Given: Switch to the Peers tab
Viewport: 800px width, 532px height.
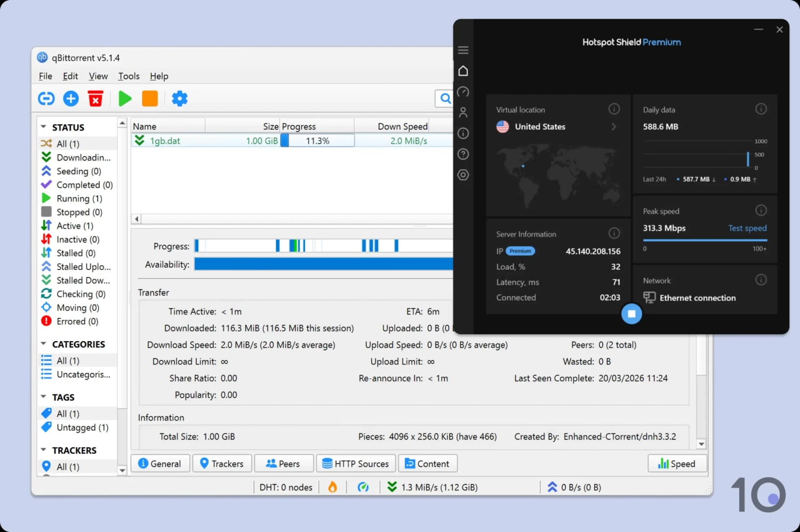Looking at the screenshot, I should [x=284, y=463].
